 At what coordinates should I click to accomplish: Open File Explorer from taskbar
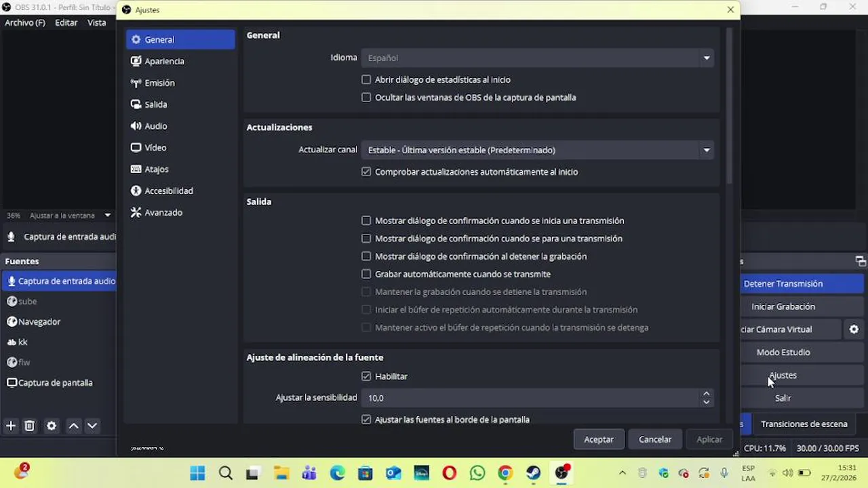coord(281,472)
